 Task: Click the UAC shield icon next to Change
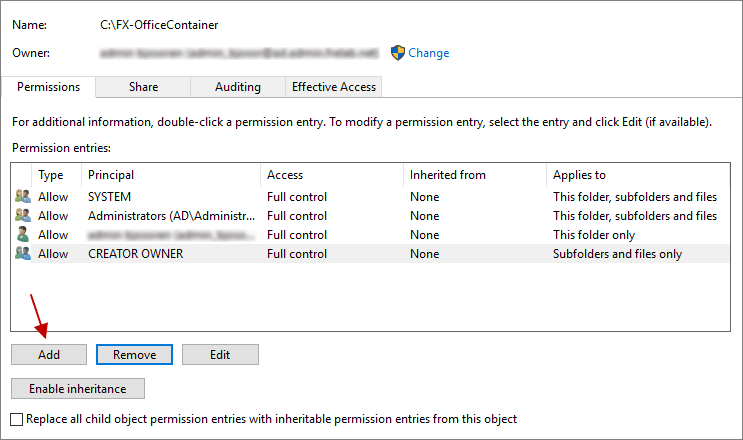(398, 52)
